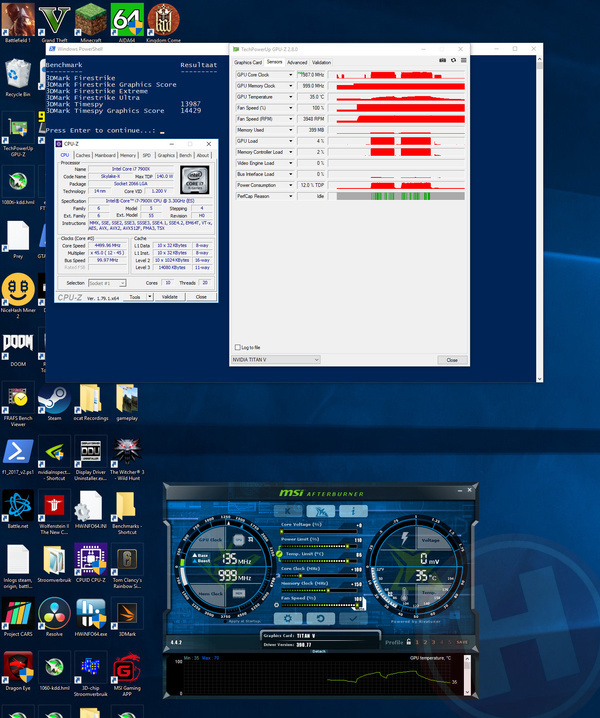Toggle the fan speed auto button
Image resolution: width=600 pixels, height=718 pixels.
point(362,606)
